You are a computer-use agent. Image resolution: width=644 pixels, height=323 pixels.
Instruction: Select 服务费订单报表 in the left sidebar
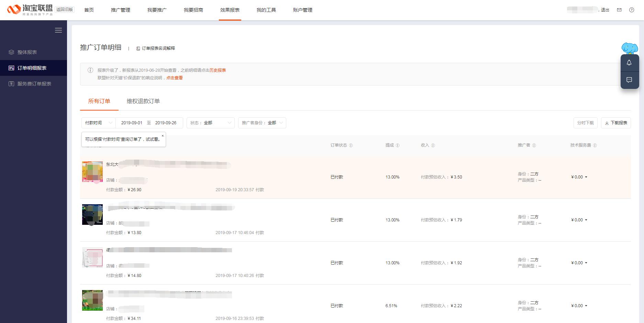coord(35,83)
